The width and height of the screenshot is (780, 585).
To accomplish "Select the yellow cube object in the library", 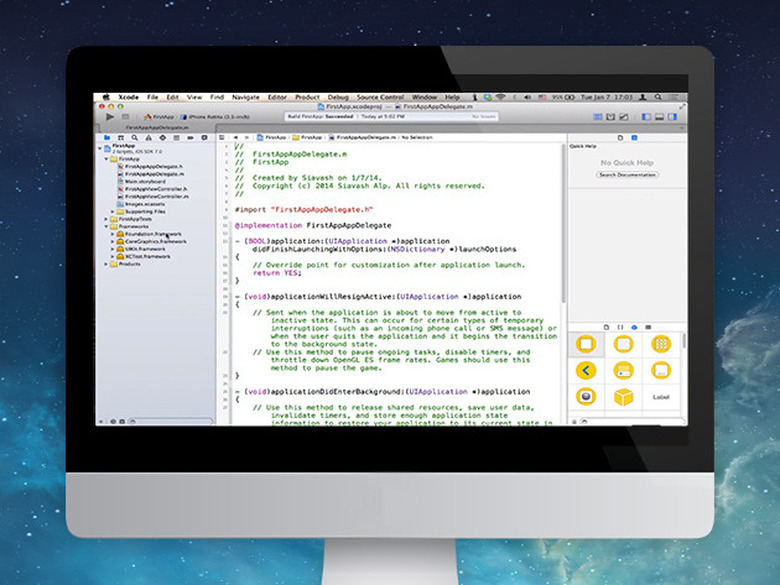I will (624, 397).
